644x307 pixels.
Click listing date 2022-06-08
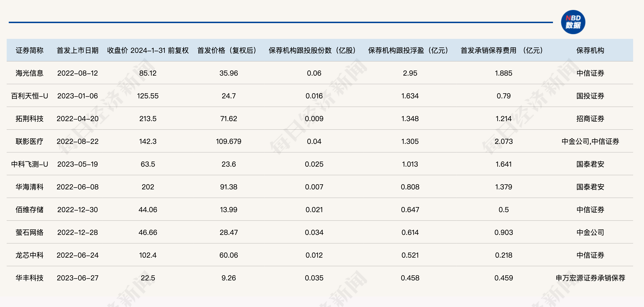(x=78, y=187)
